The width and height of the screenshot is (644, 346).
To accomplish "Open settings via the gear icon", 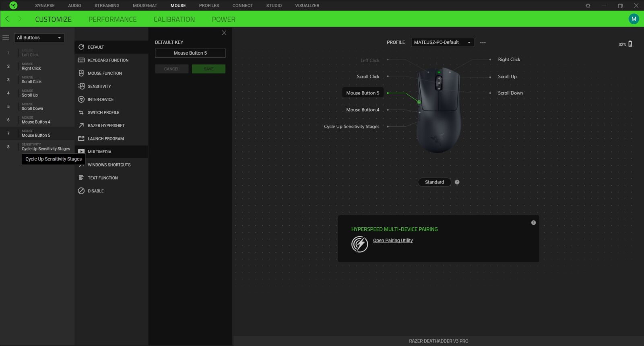I will click(588, 6).
